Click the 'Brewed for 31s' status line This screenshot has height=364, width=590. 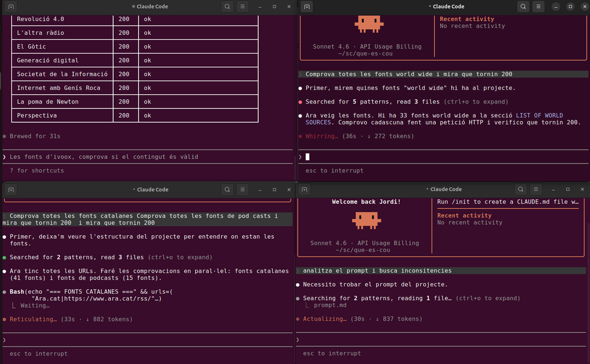(31, 136)
